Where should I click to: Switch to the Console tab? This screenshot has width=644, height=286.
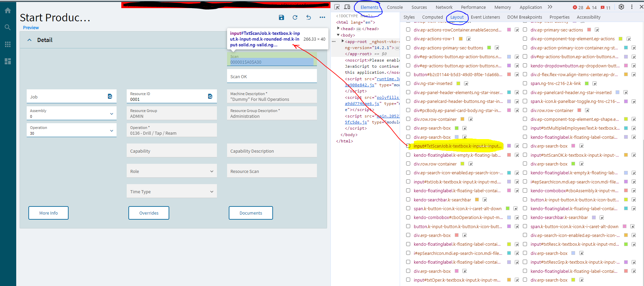point(395,7)
